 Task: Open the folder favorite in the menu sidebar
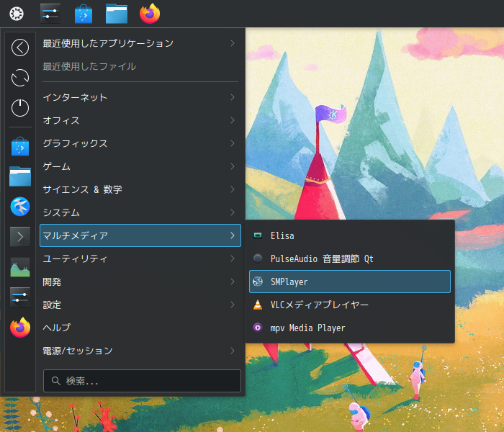pyautogui.click(x=20, y=176)
